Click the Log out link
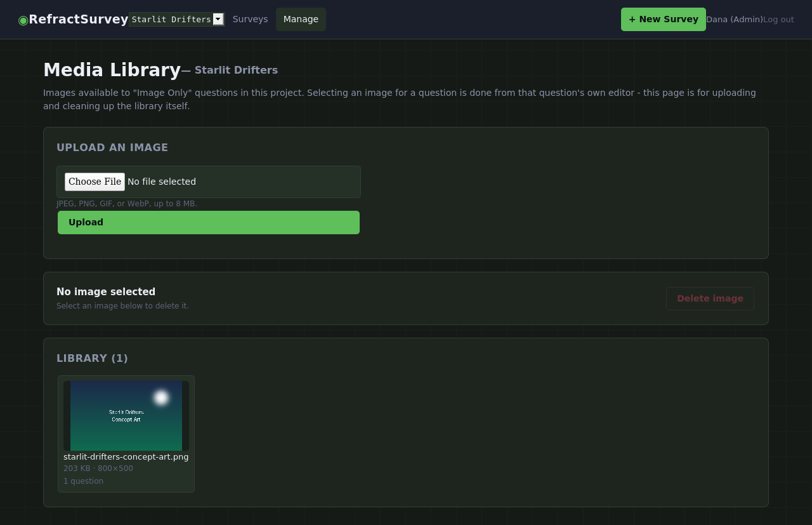812x525 pixels. coord(778,20)
